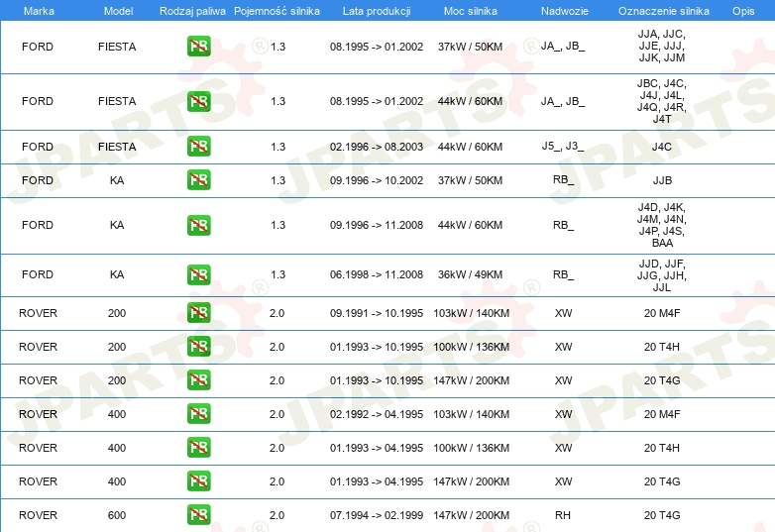775x532 pixels.
Task: Click the Lata produkcji column header
Action: point(377,11)
